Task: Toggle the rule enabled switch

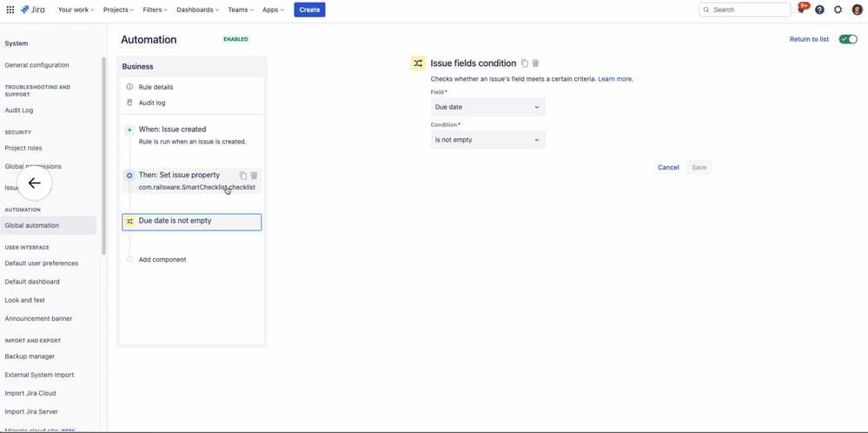Action: tap(848, 39)
